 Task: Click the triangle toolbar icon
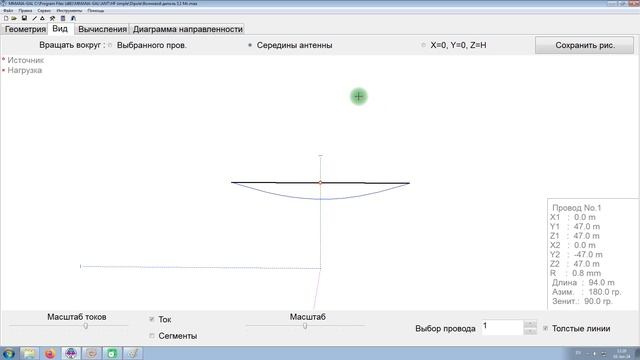tap(42, 18)
